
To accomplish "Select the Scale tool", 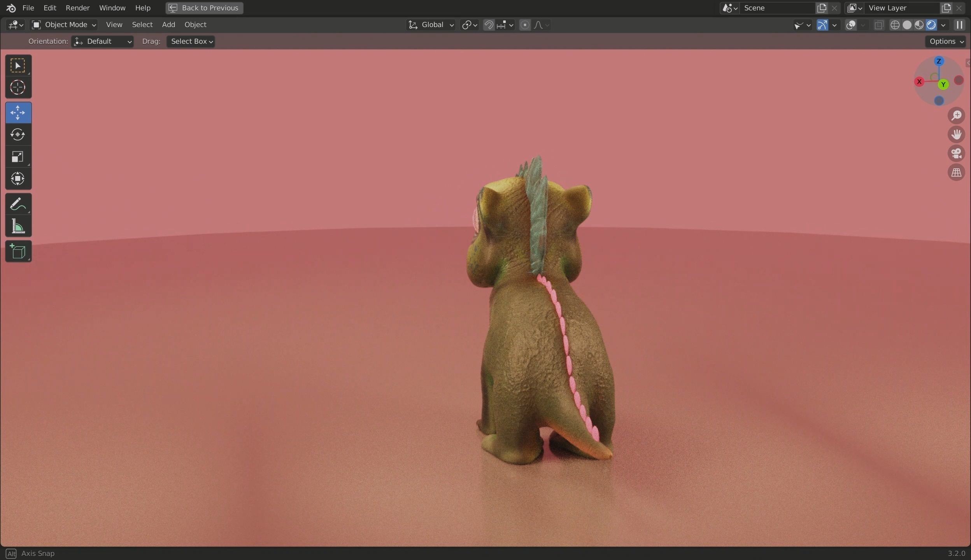I will tap(18, 157).
